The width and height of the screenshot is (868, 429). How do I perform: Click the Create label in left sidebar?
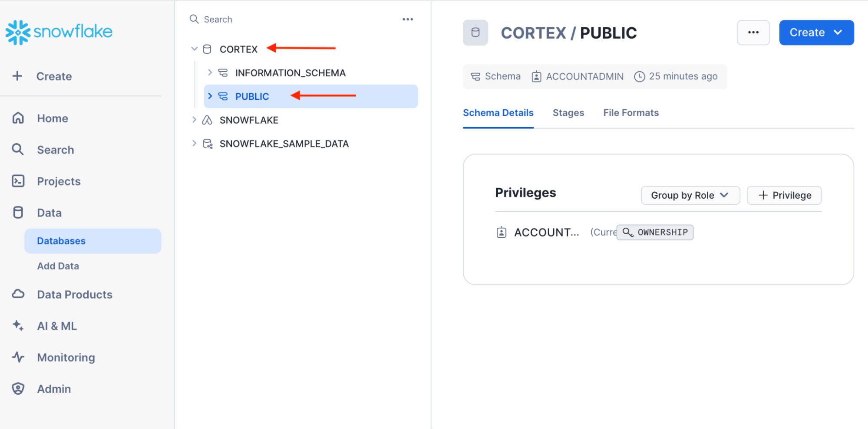pyautogui.click(x=54, y=76)
